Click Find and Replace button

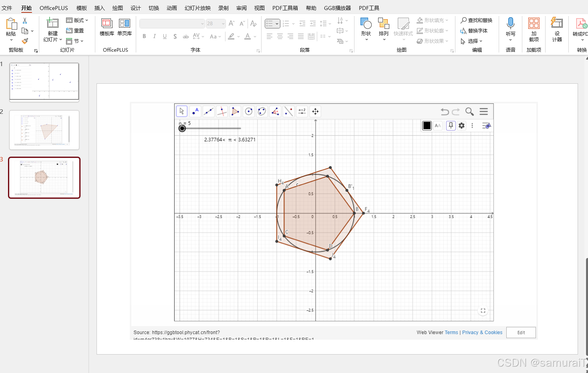[x=476, y=20]
